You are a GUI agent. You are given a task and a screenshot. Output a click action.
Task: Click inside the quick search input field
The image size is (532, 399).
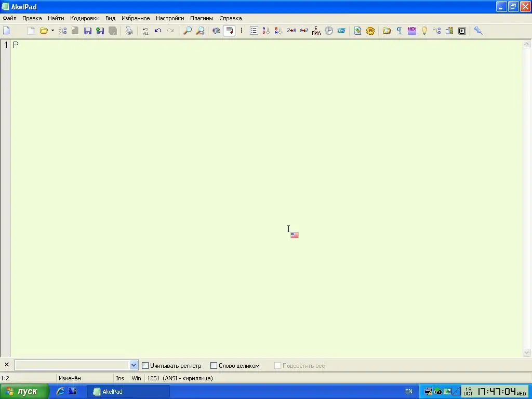pos(72,365)
